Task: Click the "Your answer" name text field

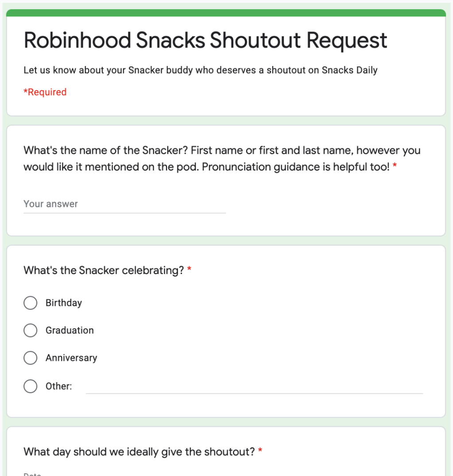Action: pos(124,204)
